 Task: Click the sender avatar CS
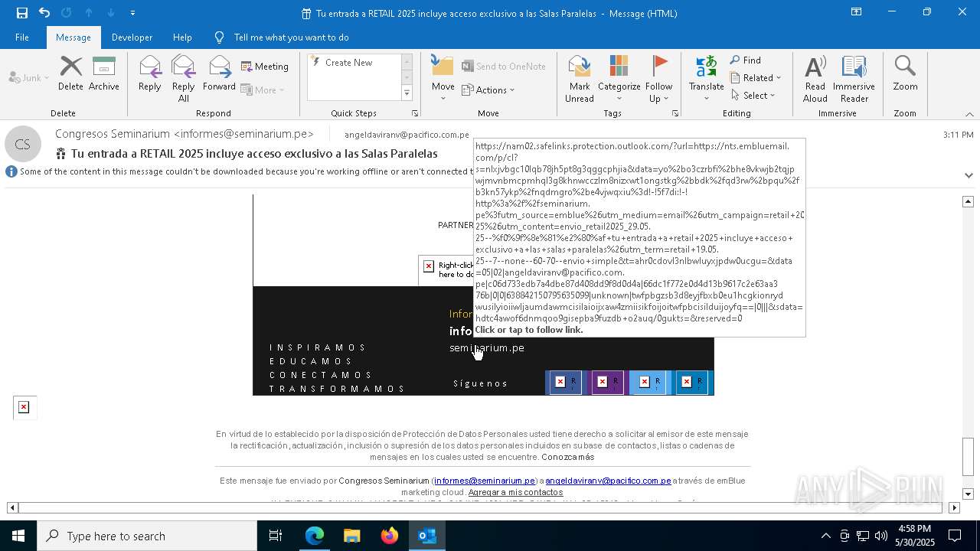[x=23, y=144]
